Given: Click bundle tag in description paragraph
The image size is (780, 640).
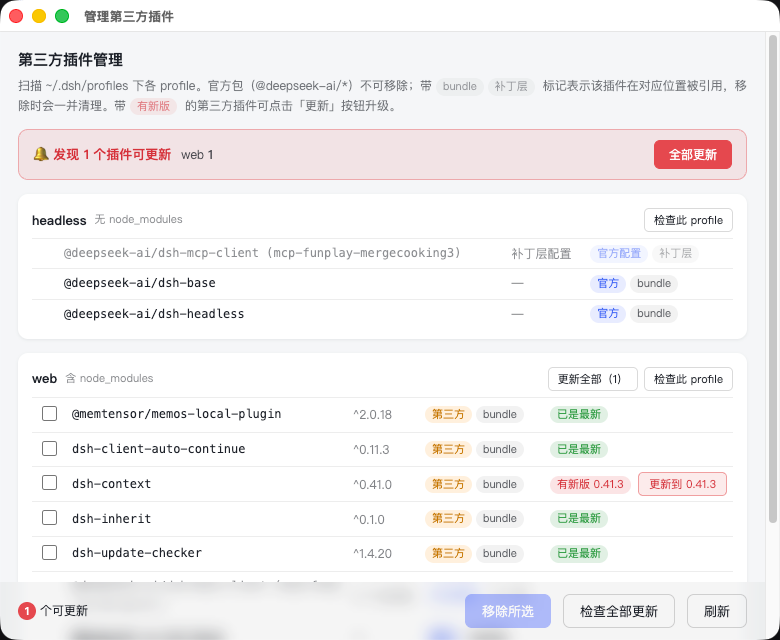Looking at the screenshot, I should pyautogui.click(x=460, y=87).
